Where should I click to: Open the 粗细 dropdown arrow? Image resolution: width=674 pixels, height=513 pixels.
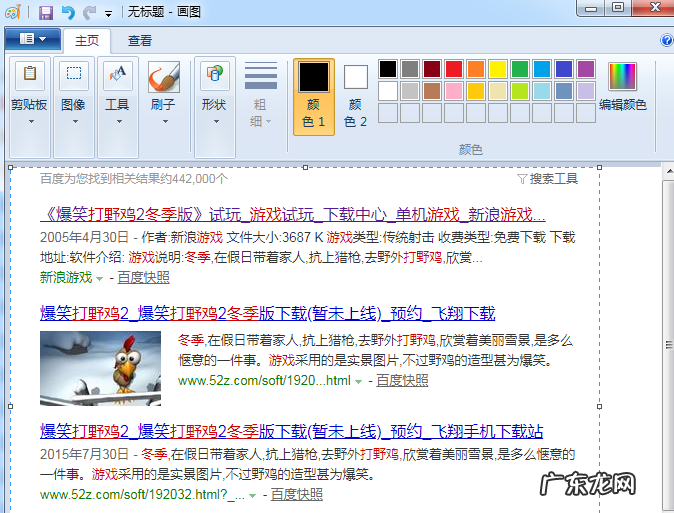coord(269,122)
